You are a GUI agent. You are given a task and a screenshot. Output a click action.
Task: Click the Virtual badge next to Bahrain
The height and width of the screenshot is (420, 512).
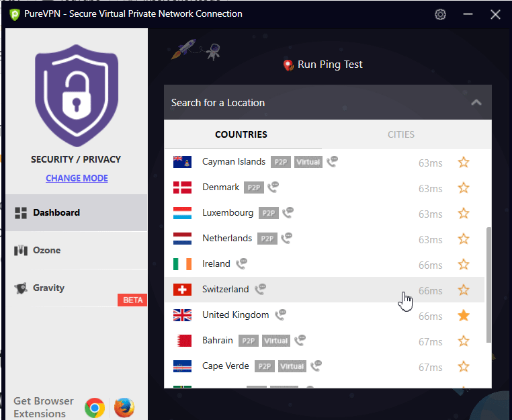point(276,341)
